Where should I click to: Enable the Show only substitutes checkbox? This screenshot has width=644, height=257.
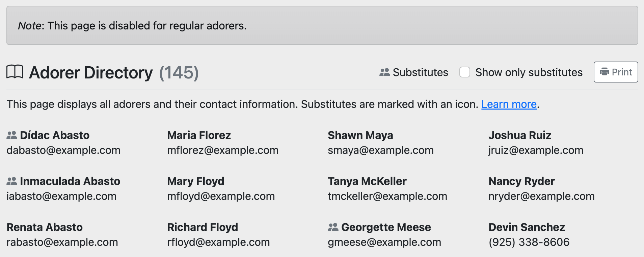click(x=465, y=72)
